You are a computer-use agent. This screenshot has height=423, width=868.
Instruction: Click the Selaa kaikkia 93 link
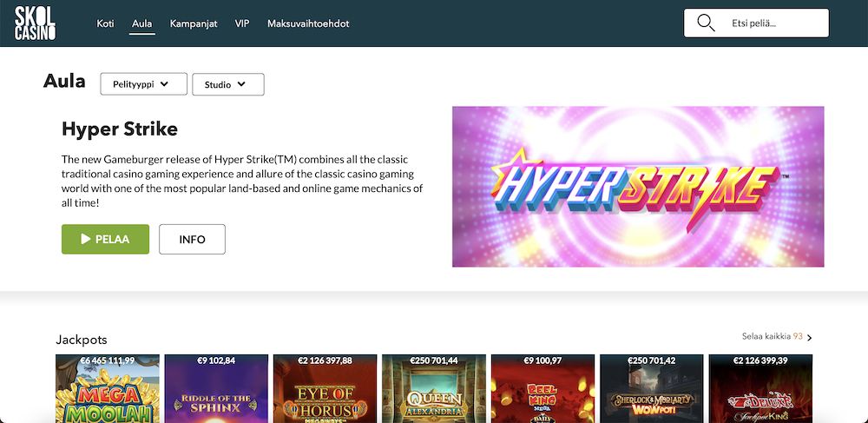tap(773, 336)
